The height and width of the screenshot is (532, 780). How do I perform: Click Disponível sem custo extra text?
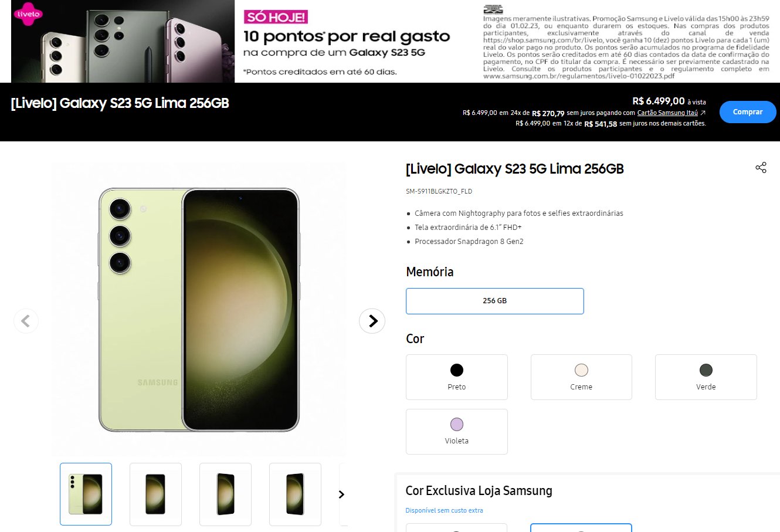[x=444, y=510]
